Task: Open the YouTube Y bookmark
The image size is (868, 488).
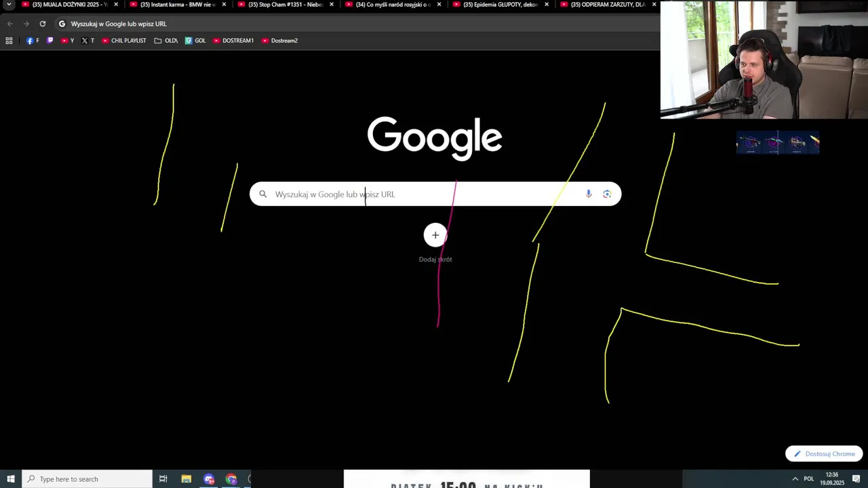Action: [x=67, y=41]
